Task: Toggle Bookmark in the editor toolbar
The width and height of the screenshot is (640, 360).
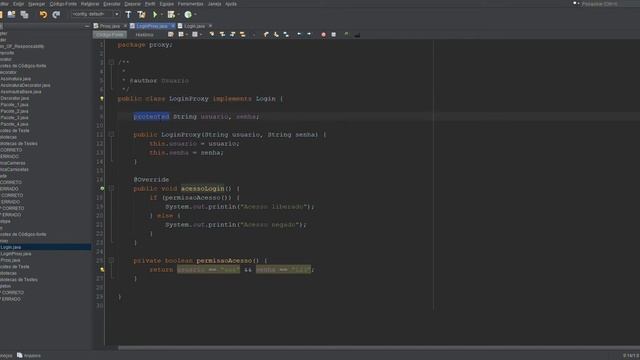Action: click(x=286, y=35)
